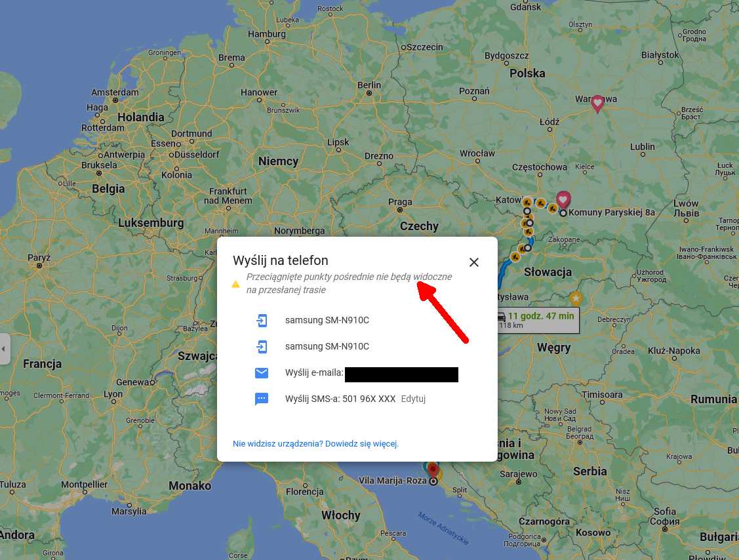Screen dimensions: 739x560
Task: Click the yellow star marker near Bratysława
Action: pos(575,298)
